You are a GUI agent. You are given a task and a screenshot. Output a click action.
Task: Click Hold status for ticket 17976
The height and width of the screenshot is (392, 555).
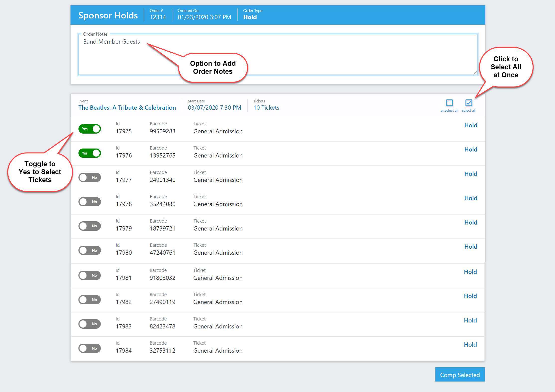coord(471,149)
